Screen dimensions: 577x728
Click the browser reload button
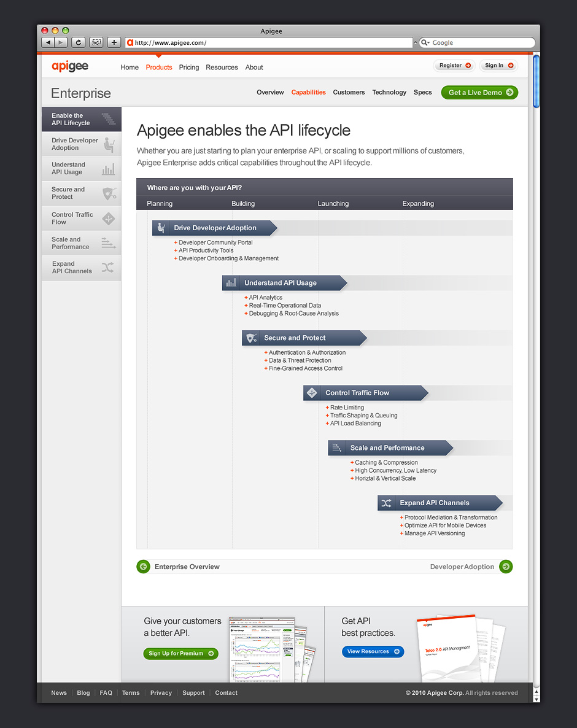click(78, 42)
